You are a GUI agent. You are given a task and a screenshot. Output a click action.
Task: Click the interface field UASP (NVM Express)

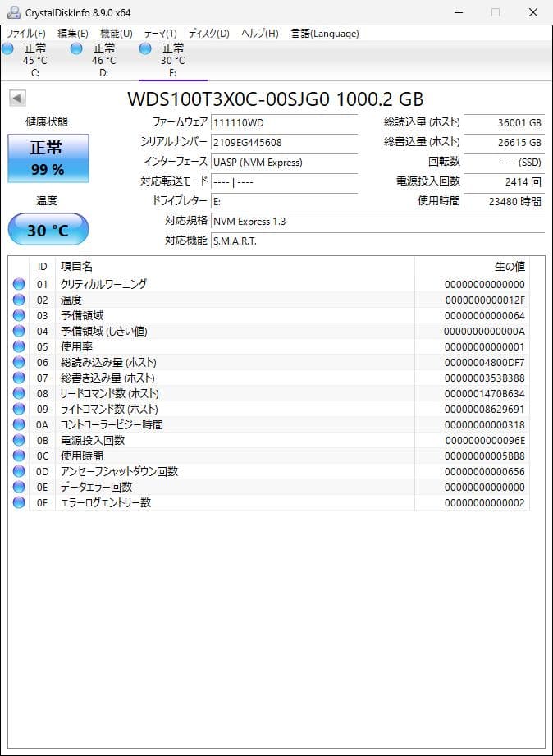coord(285,162)
